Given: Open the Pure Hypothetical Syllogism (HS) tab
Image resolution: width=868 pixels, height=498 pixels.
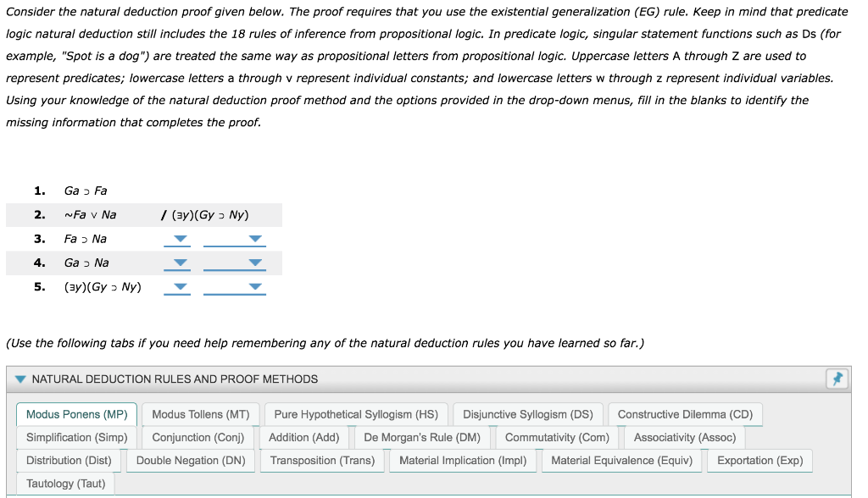Looking at the screenshot, I should click(x=356, y=414).
